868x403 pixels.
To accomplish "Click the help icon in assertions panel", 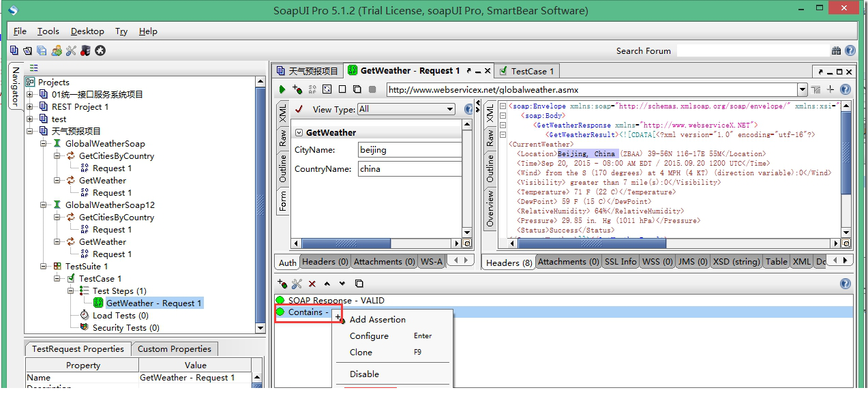I will 845,284.
